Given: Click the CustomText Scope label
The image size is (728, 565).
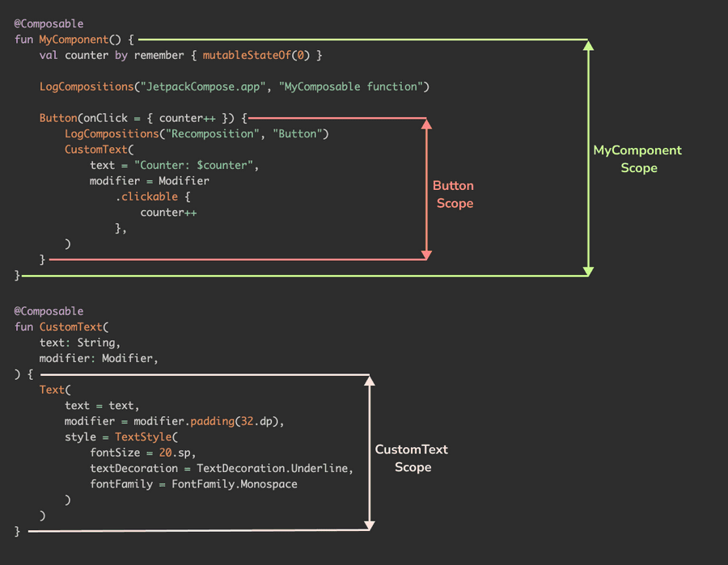Looking at the screenshot, I should (411, 457).
